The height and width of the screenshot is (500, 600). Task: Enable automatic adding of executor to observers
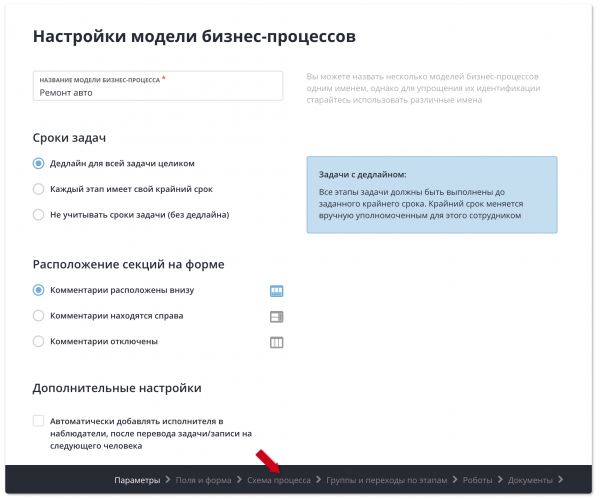(39, 422)
